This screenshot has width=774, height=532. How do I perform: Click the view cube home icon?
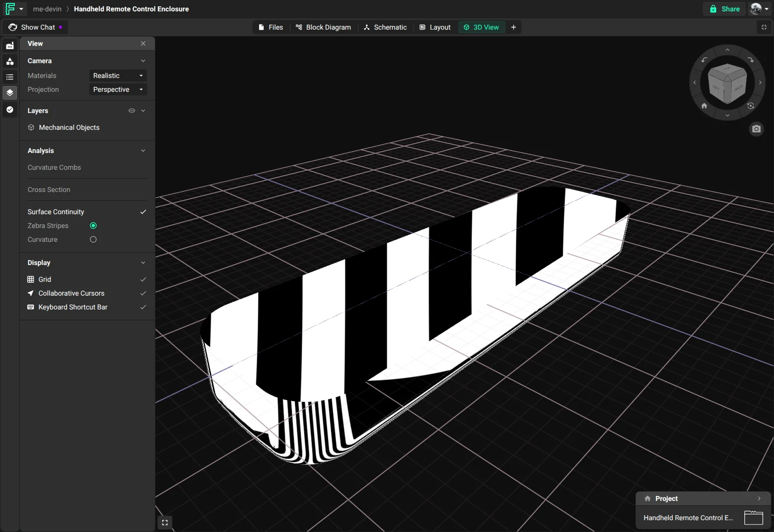[x=704, y=106]
